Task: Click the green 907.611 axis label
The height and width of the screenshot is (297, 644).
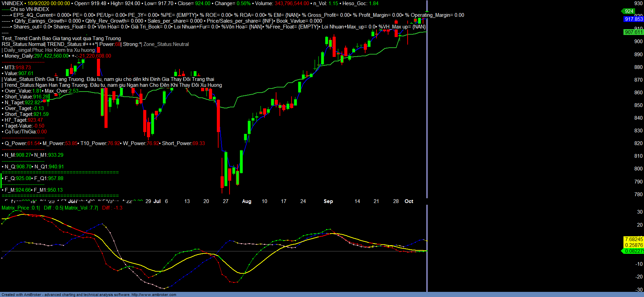Action: 633,32
